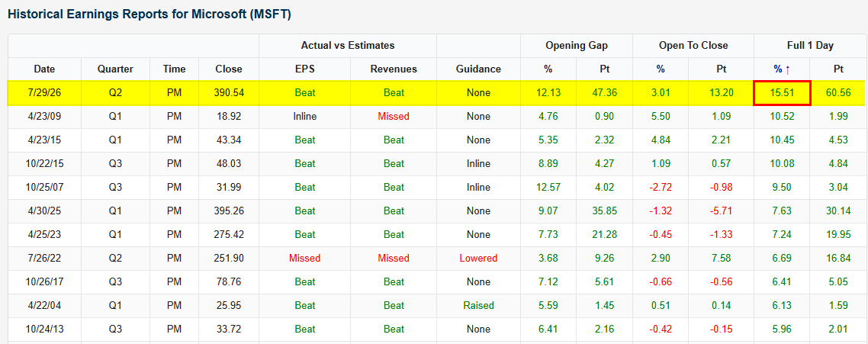This screenshot has height=344, width=868.
Task: Sort by the Close column header
Action: click(229, 69)
